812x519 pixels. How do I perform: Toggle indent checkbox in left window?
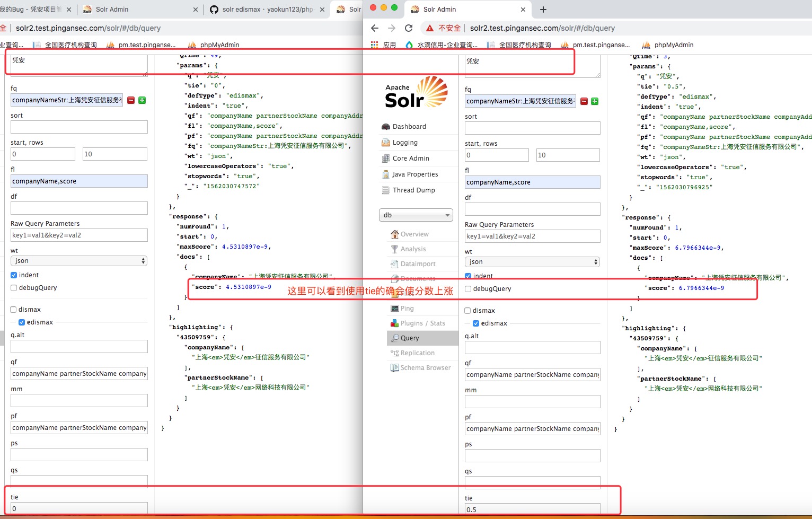click(14, 275)
